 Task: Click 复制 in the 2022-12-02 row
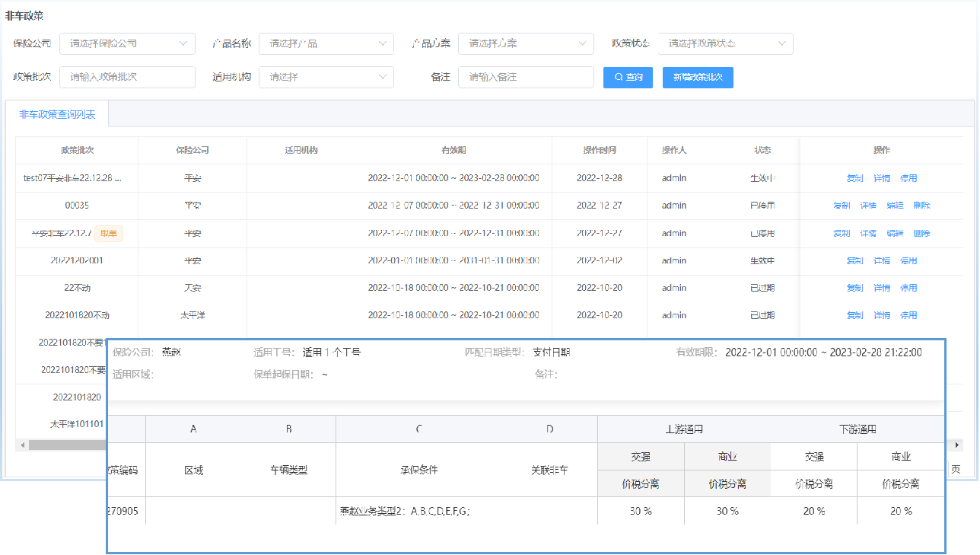pos(854,260)
